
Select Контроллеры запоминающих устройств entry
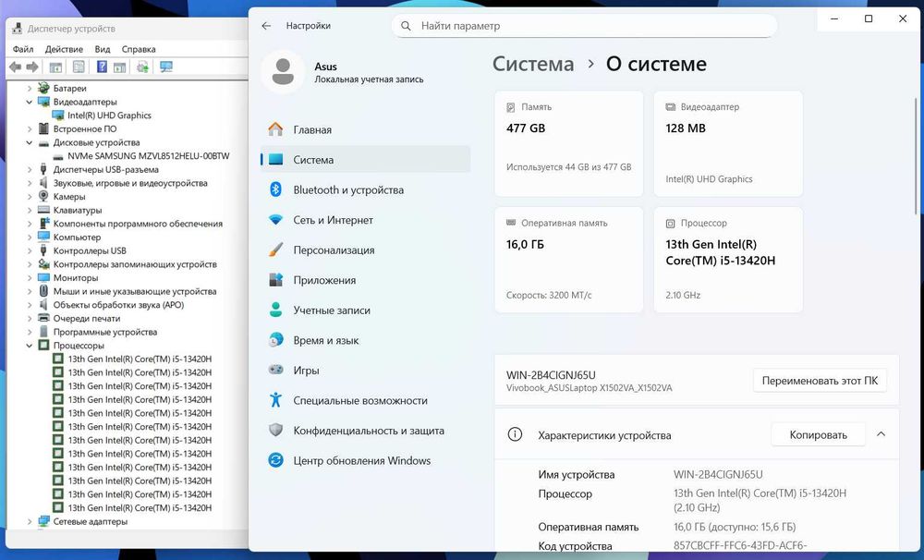click(x=135, y=264)
